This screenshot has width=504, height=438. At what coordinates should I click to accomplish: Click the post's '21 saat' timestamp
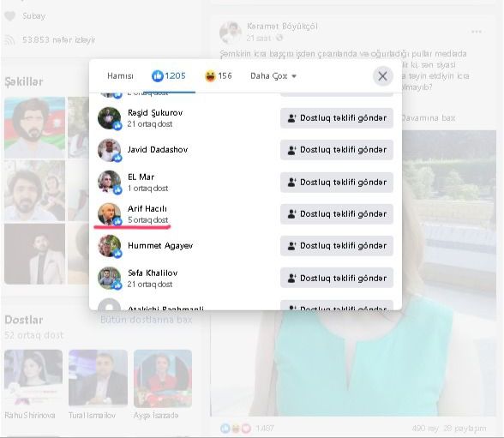tap(259, 38)
